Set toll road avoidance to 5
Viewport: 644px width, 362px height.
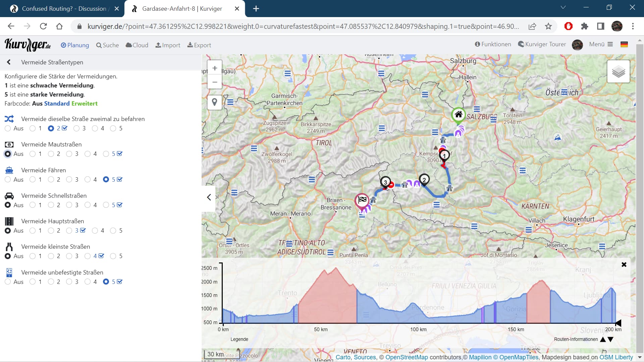coord(106,154)
